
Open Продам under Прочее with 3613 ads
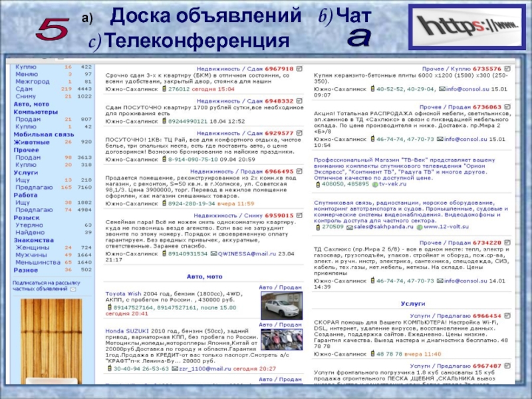pos(28,158)
